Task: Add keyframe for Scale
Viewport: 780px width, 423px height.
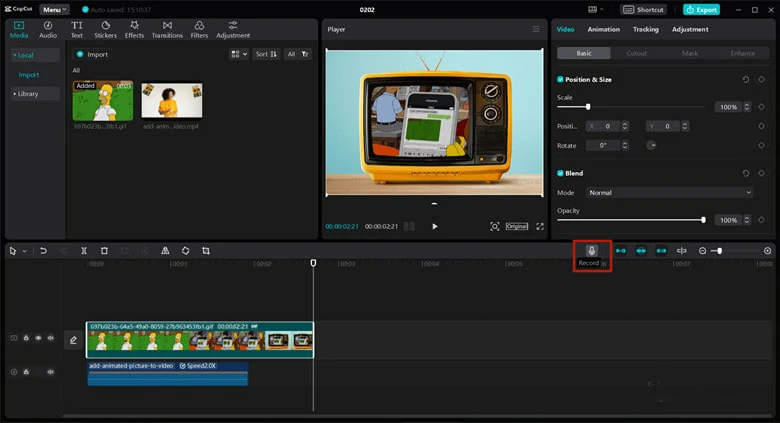Action: [x=761, y=107]
